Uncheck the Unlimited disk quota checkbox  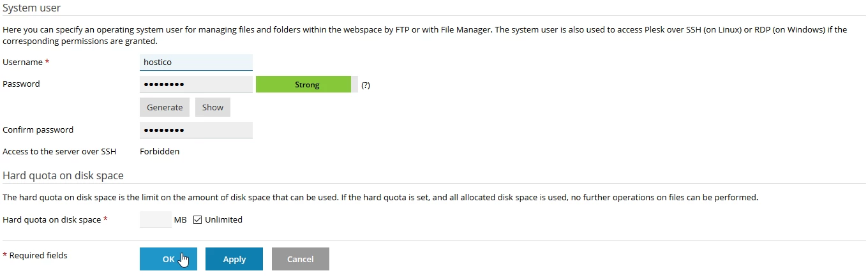(198, 220)
